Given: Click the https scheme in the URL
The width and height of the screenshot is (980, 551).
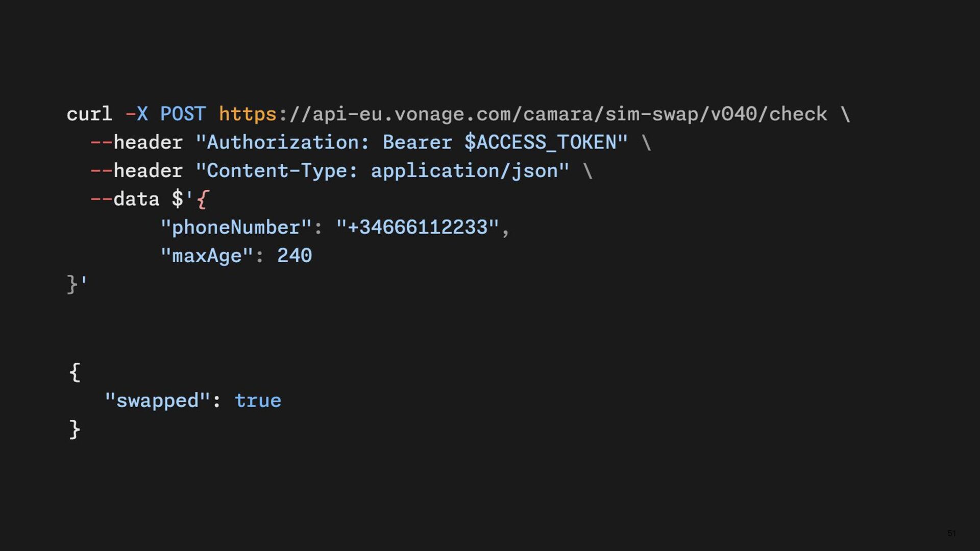Looking at the screenshot, I should tap(248, 114).
